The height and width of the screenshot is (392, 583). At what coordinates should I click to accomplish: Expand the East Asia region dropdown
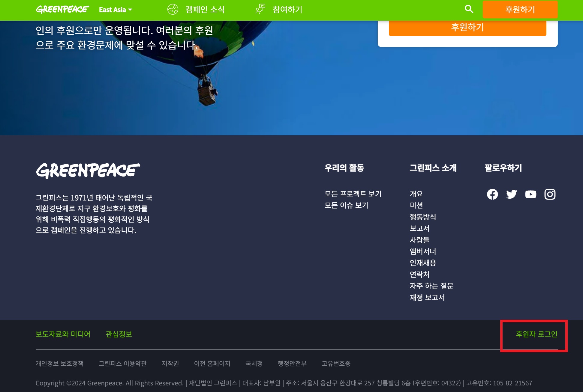tap(116, 10)
